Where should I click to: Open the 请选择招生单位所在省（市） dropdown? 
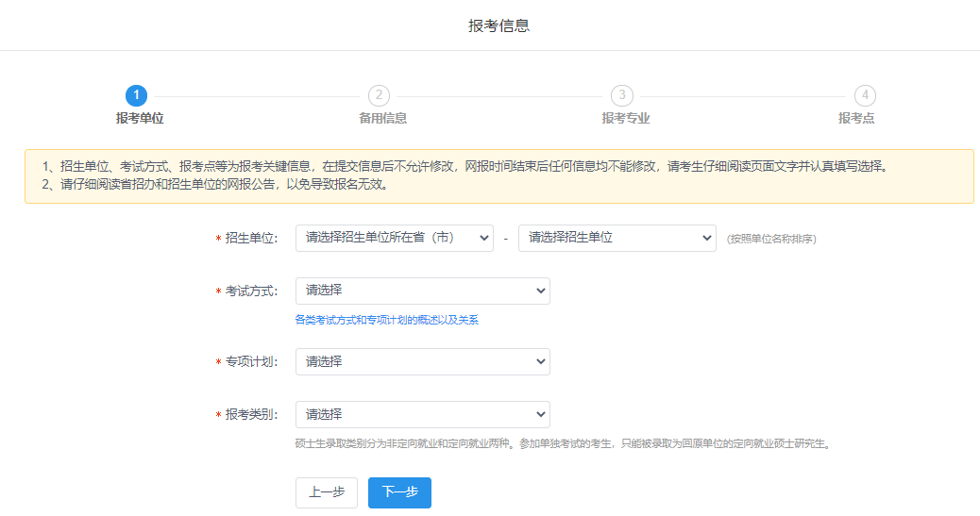pos(394,239)
